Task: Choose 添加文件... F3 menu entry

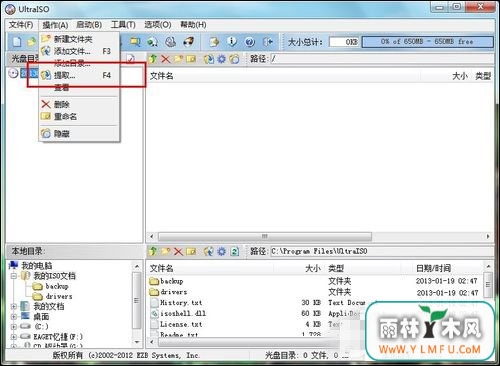Action: tap(79, 51)
